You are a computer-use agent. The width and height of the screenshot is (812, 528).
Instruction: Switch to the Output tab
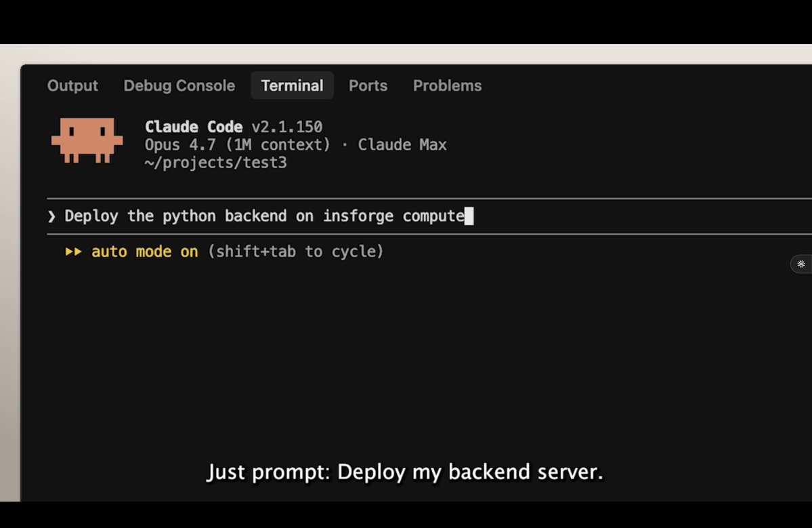coord(72,85)
